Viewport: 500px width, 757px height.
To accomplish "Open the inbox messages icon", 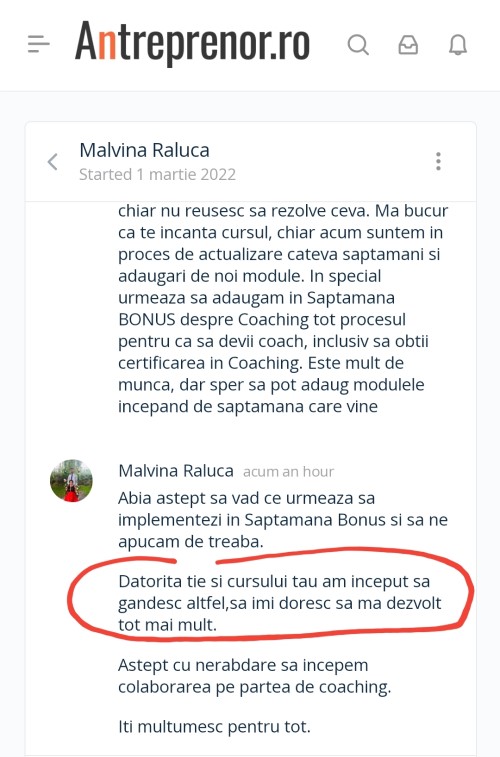I will coord(408,45).
